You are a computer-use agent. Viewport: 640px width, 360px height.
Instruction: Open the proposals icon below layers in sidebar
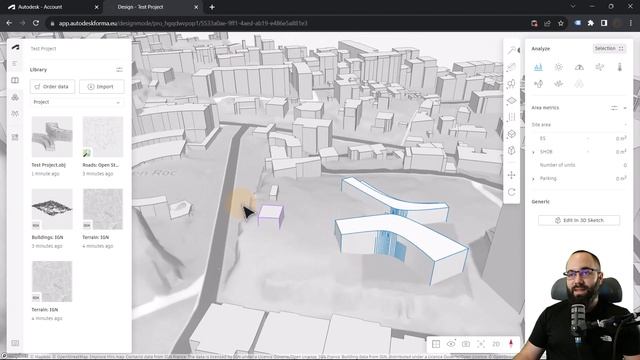coord(15,113)
